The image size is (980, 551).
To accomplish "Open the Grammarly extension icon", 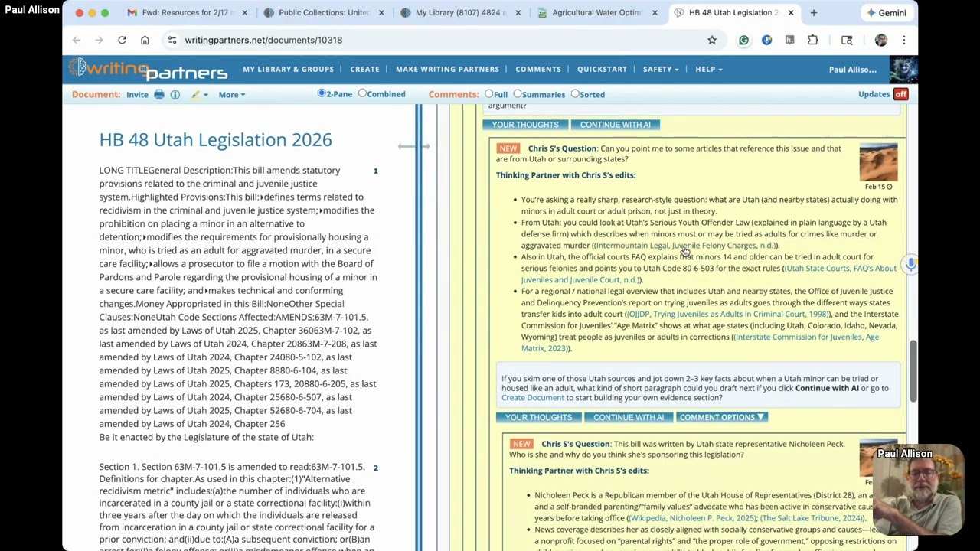I will (x=743, y=40).
